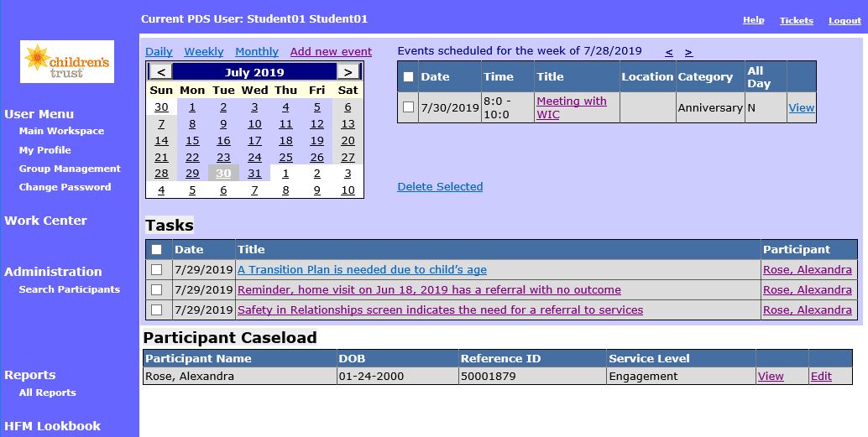Image resolution: width=868 pixels, height=437 pixels.
Task: Open the Tickets link
Action: (x=797, y=20)
